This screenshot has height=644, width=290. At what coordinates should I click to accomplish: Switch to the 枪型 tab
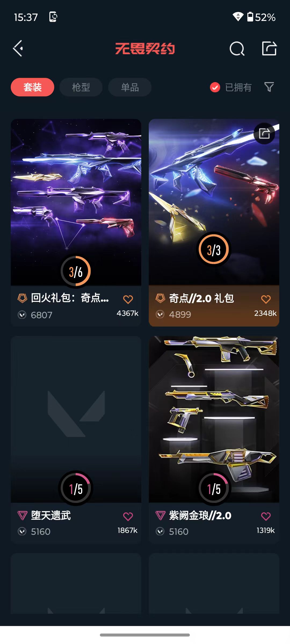tap(81, 87)
